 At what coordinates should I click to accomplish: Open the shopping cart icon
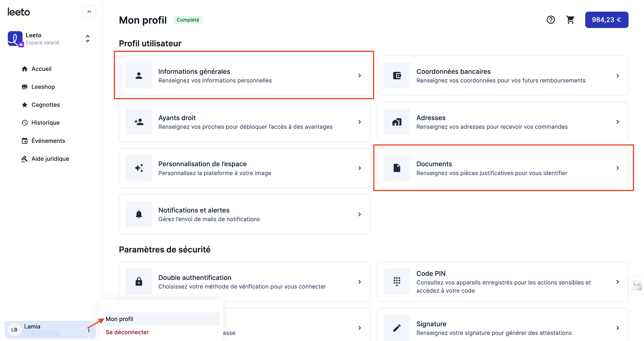click(570, 20)
